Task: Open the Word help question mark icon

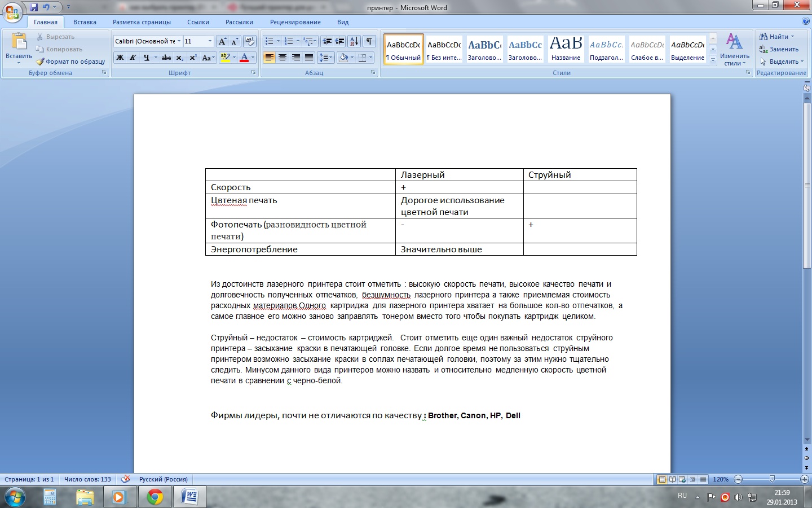Action: click(805, 21)
